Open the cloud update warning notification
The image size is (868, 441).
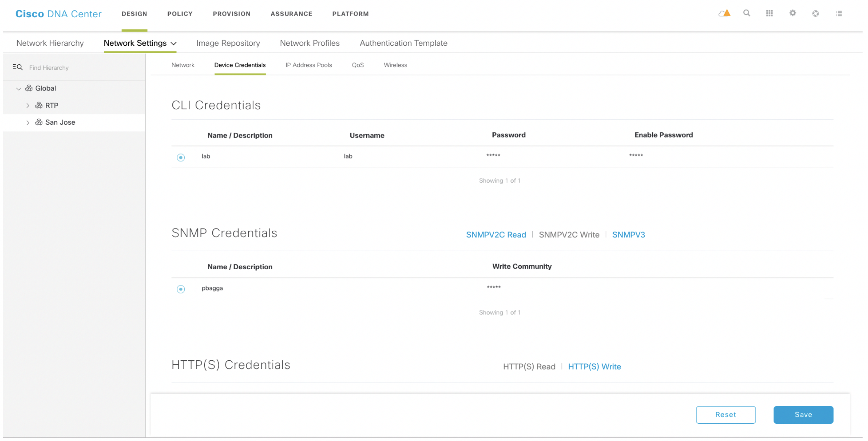pyautogui.click(x=724, y=13)
